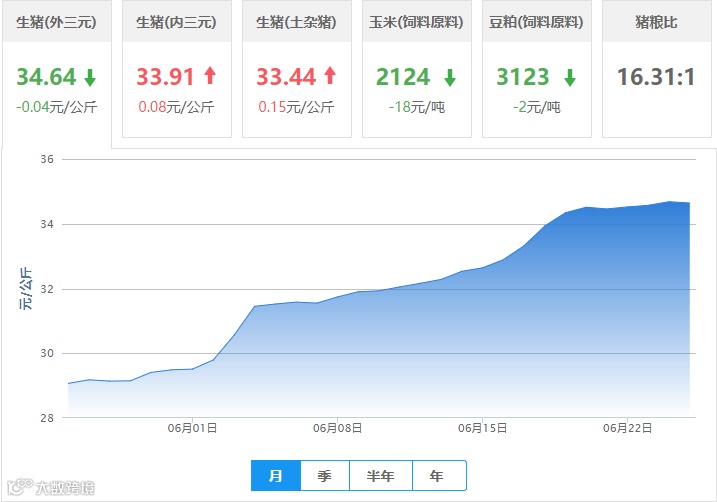The height and width of the screenshot is (502, 717).
Task: Click the change text -18元/吨
Action: 417,107
